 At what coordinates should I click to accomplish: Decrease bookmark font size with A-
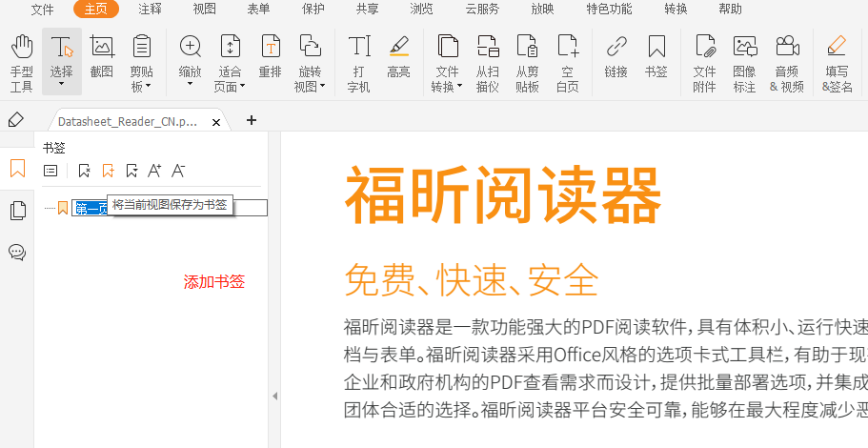tap(177, 171)
